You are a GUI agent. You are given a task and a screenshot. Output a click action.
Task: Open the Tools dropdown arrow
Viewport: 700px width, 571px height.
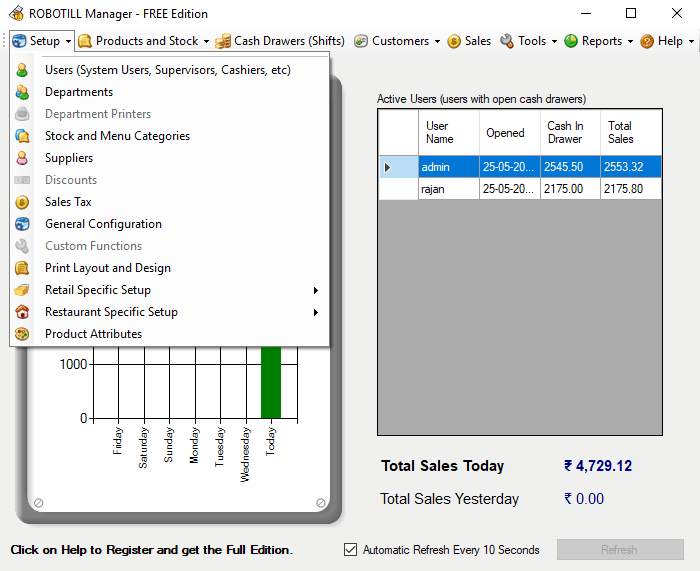click(x=554, y=42)
